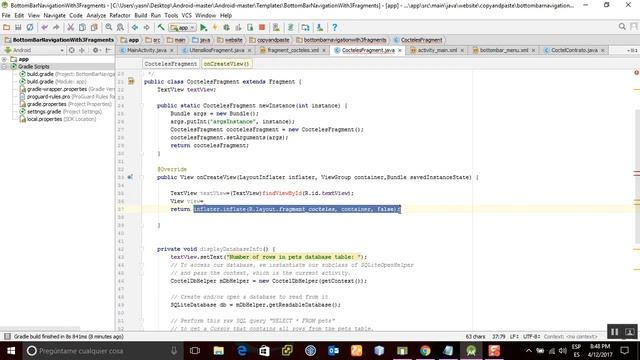This screenshot has height=360, width=640.
Task: Switch to fragment_cocteles.xml tab
Action: tap(293, 50)
